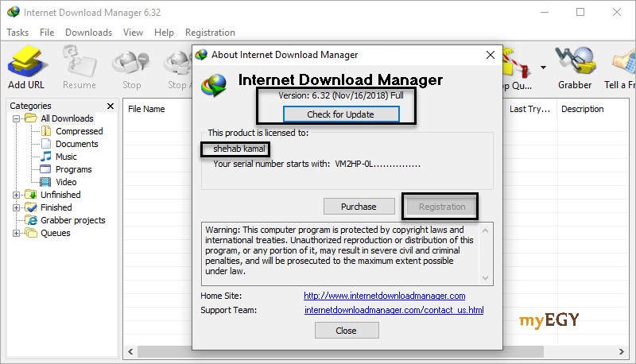The image size is (636, 364).
Task: Sort by the File Name column header
Action: click(x=146, y=109)
